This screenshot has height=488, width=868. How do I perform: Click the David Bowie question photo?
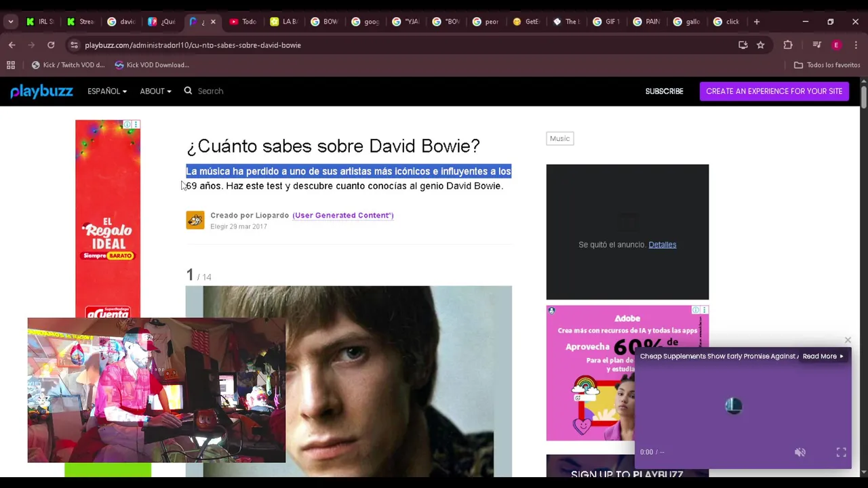click(x=349, y=381)
